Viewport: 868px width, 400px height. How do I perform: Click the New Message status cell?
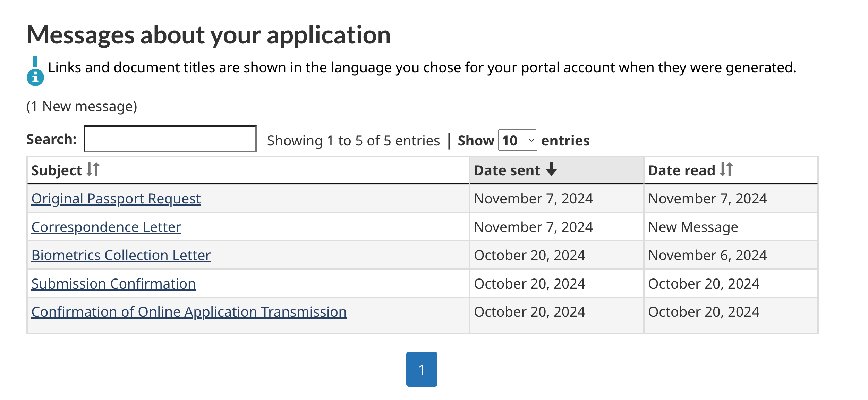coord(693,227)
